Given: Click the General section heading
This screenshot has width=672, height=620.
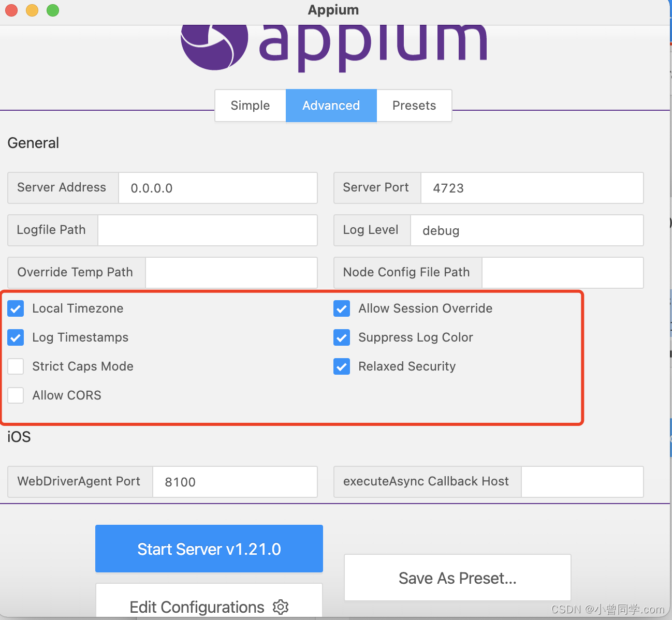Looking at the screenshot, I should [33, 143].
